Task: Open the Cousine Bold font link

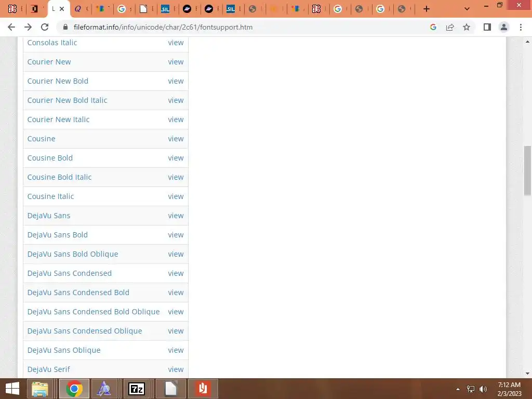Action: [50, 158]
